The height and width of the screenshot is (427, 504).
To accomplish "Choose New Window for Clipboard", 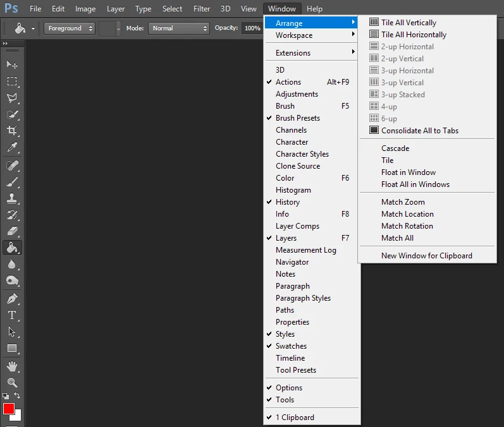I will pyautogui.click(x=427, y=256).
